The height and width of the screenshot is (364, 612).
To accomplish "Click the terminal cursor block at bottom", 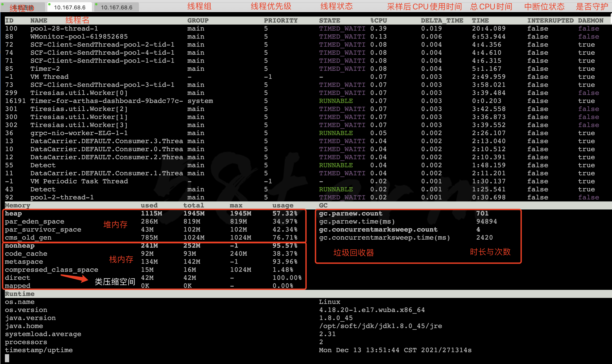I will coord(7,358).
